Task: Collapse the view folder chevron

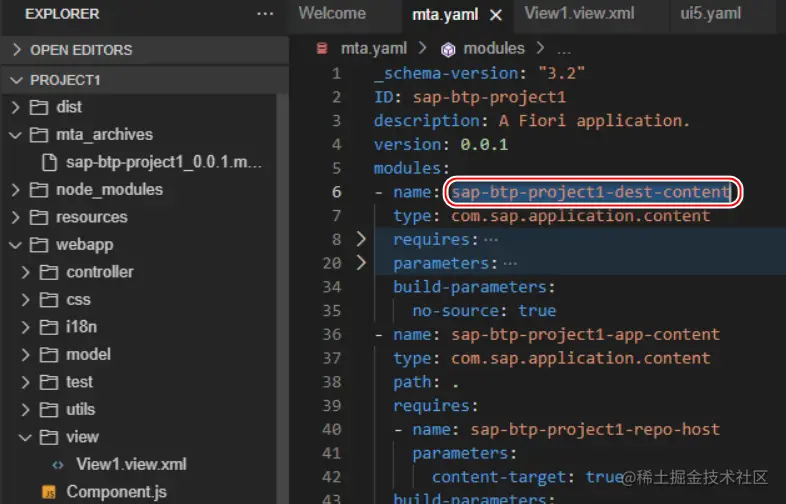Action: pos(26,437)
